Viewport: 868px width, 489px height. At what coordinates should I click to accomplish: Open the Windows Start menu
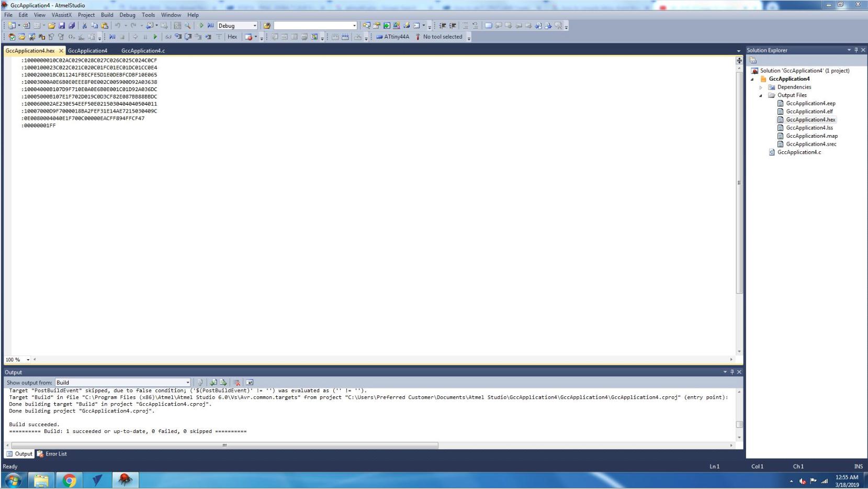(x=13, y=480)
